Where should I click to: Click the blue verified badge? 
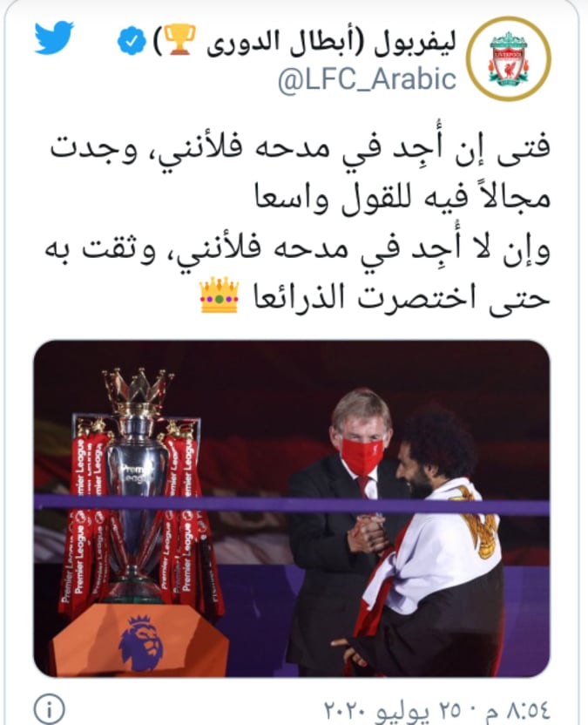(132, 41)
